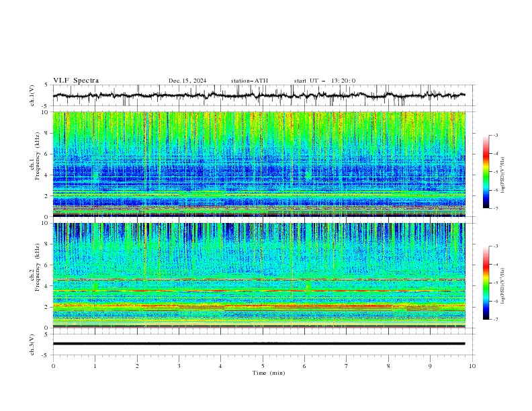
Task: Click the '-3' value on upper color scale
Action: pyautogui.click(x=496, y=135)
